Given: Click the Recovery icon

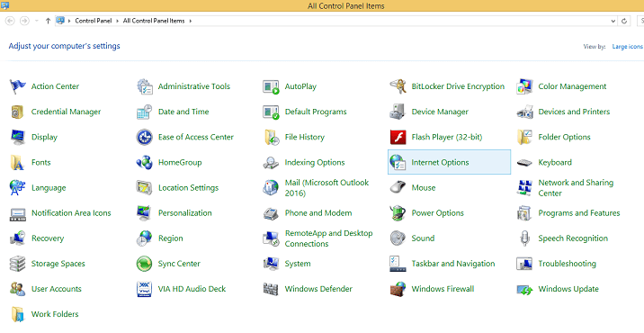Looking at the screenshot, I should point(18,238).
